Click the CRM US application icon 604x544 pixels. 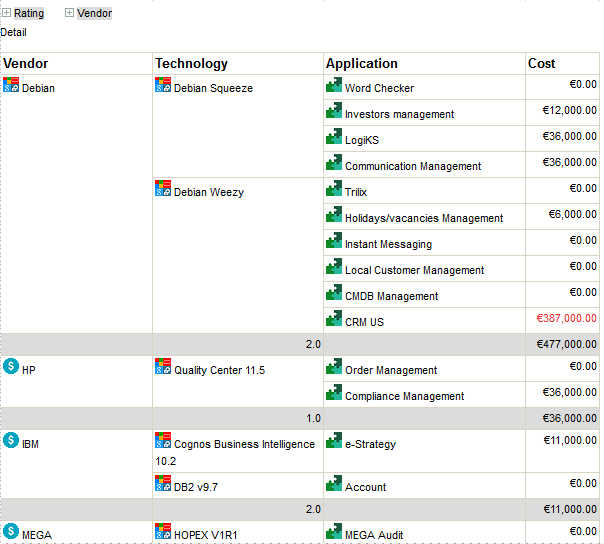point(334,319)
